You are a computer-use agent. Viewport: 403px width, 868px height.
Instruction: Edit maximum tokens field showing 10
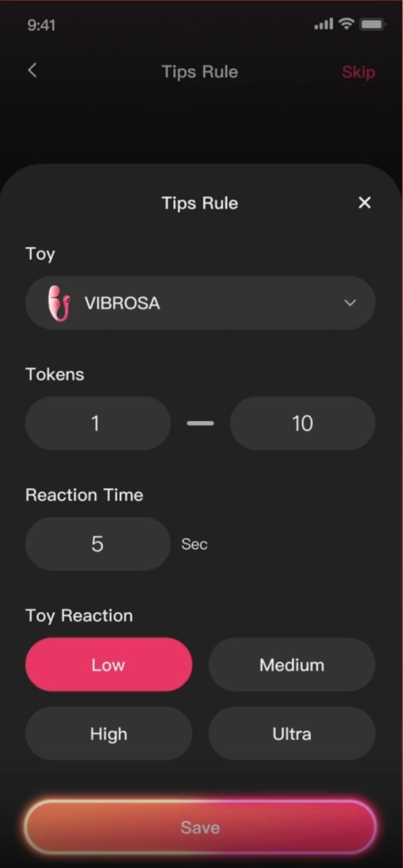coord(303,423)
